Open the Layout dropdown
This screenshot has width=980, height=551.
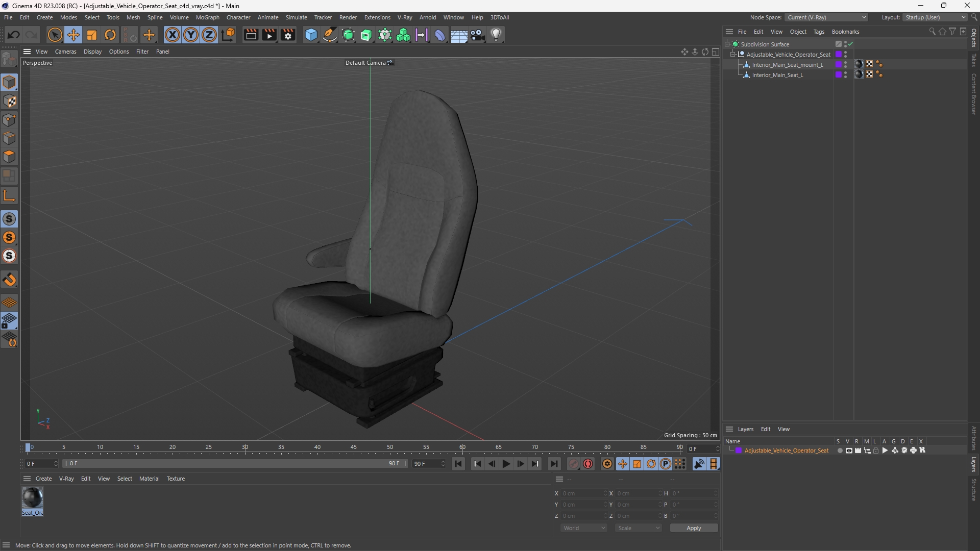click(x=935, y=17)
